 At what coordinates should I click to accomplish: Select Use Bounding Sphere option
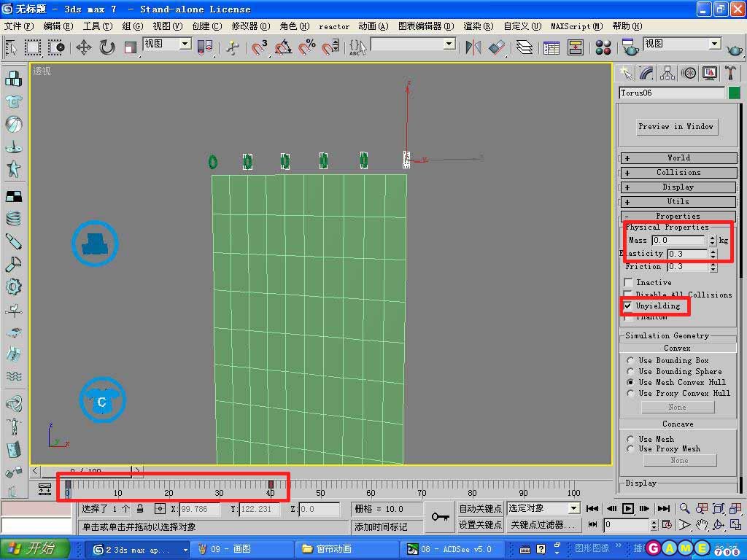(x=631, y=371)
